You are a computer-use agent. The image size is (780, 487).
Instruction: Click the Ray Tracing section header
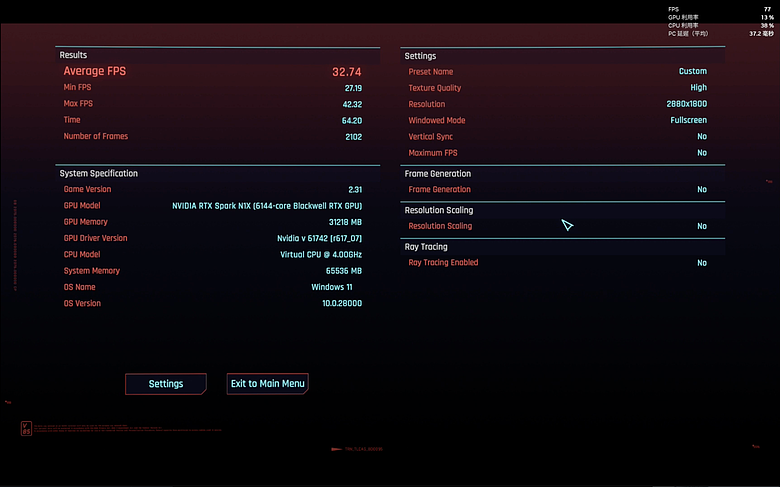click(426, 247)
